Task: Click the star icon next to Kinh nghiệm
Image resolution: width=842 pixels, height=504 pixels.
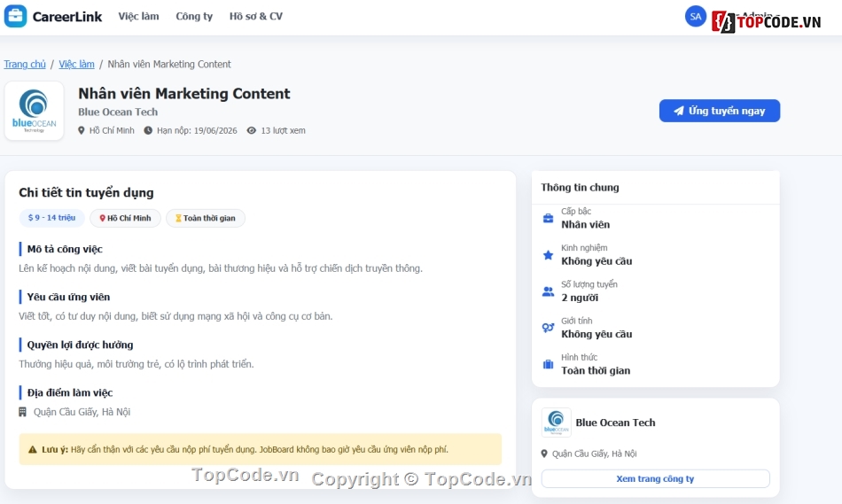Action: (x=548, y=255)
